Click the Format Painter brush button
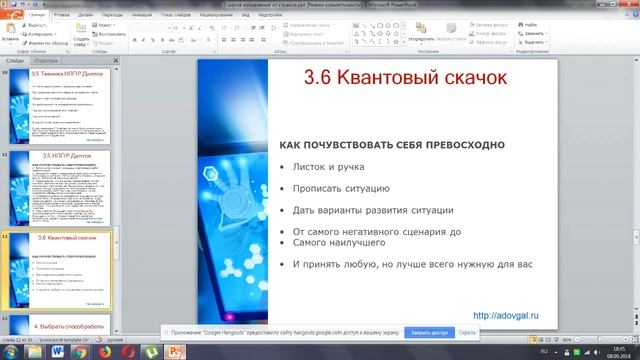Screen dimensions: 640x360 (x=44, y=43)
